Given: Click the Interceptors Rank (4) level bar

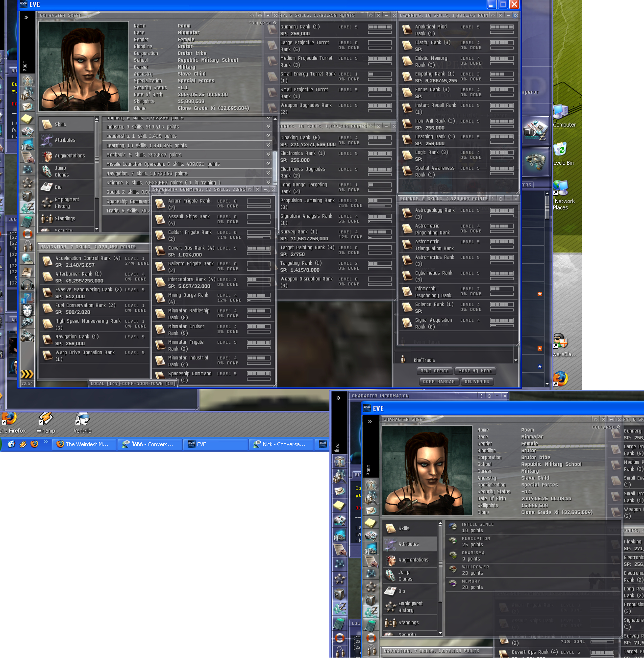Looking at the screenshot, I should pyautogui.click(x=259, y=280).
